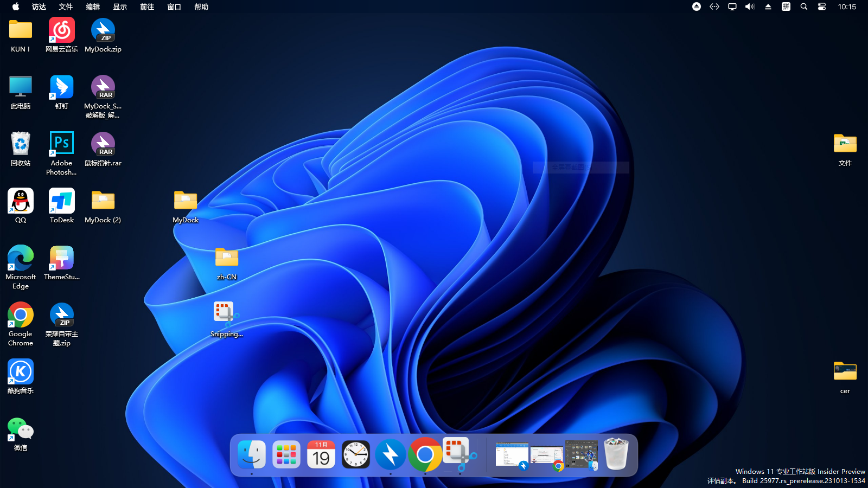Open Finder from the dock
868x488 pixels.
(252, 454)
